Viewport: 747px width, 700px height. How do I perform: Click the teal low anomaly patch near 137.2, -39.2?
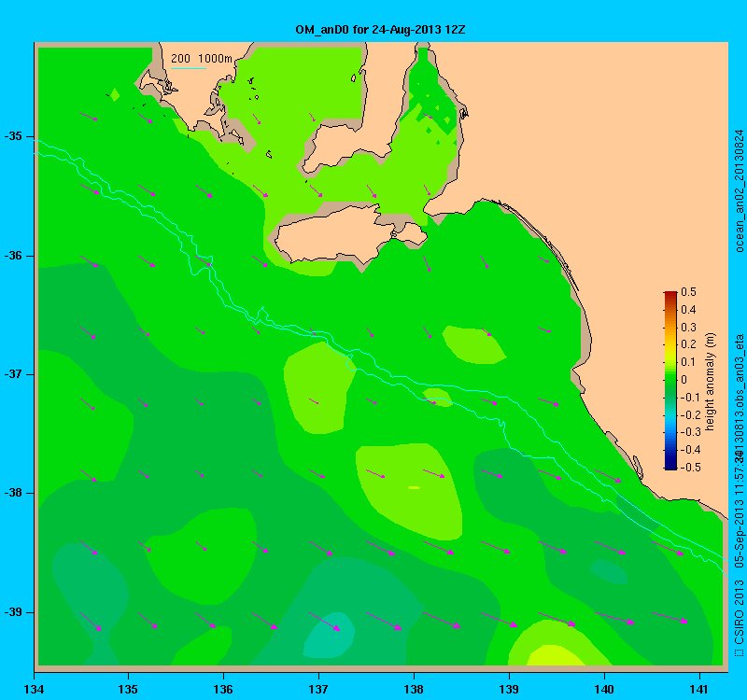tap(330, 635)
